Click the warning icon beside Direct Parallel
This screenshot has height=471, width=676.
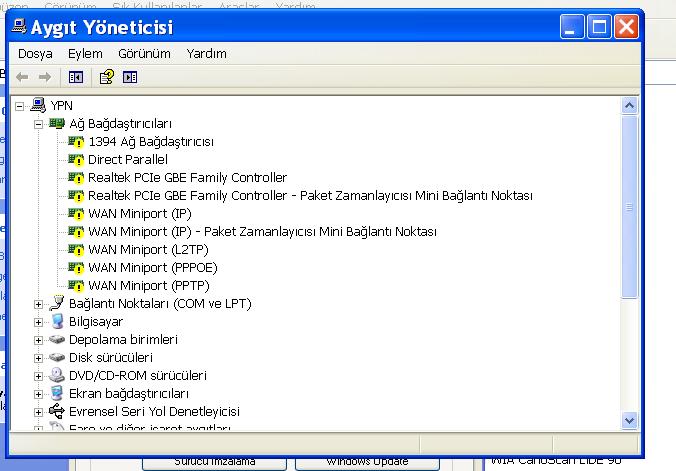point(76,160)
